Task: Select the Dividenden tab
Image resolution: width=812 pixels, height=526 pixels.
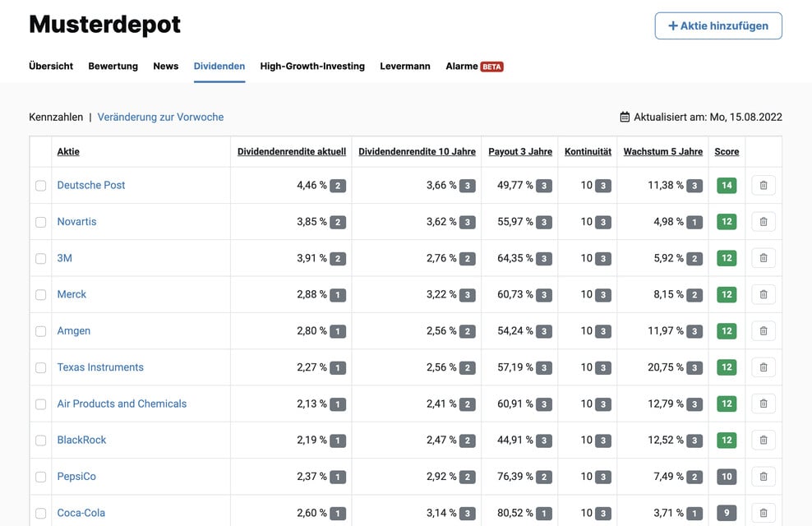Action: point(219,67)
